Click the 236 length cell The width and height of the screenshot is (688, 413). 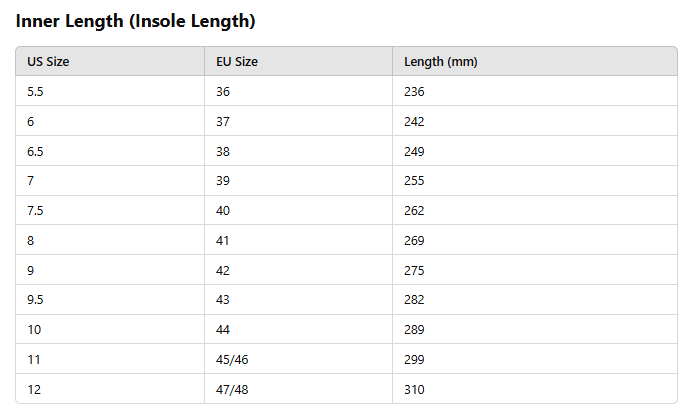414,92
